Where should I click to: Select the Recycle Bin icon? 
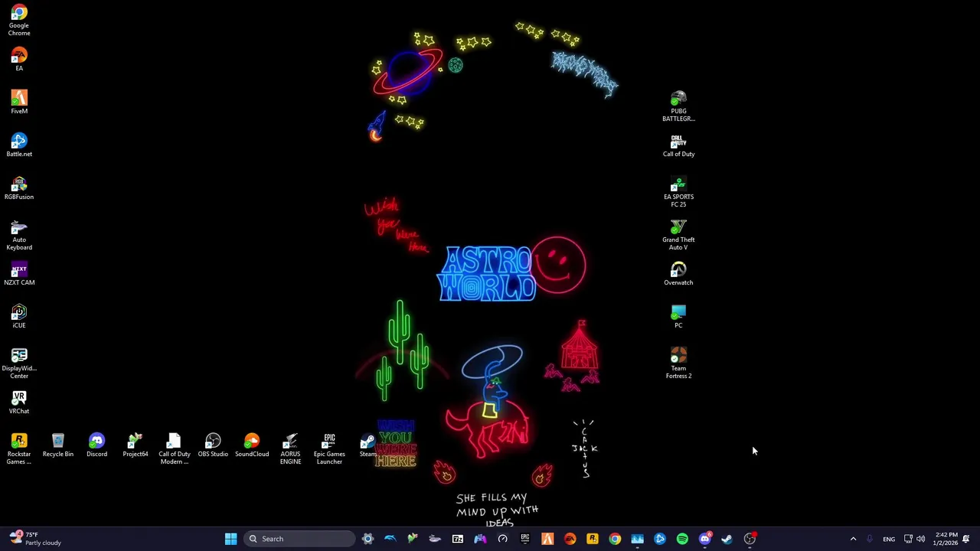pyautogui.click(x=58, y=445)
